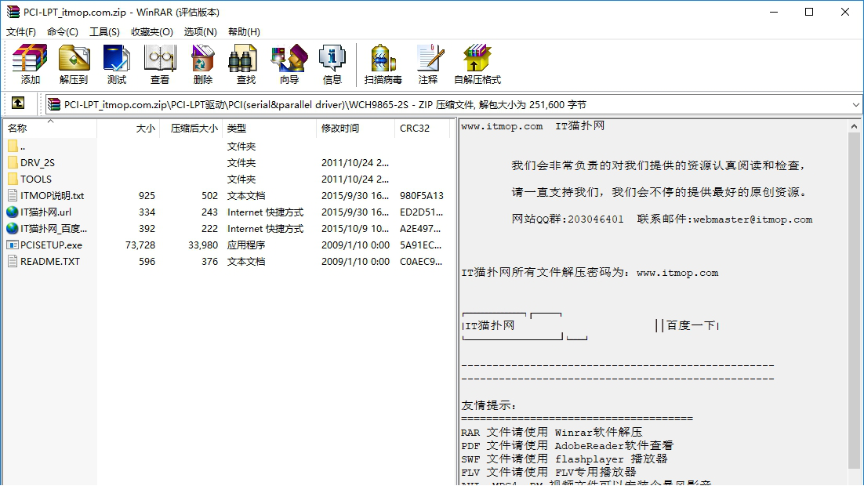Select the DRV_2S folder name
The height and width of the screenshot is (504, 864).
(x=38, y=162)
